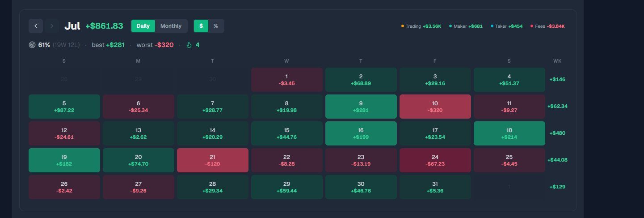Select July 31 cell showing +$5.36
Image resolution: width=644 pixels, height=218 pixels.
[435, 187]
